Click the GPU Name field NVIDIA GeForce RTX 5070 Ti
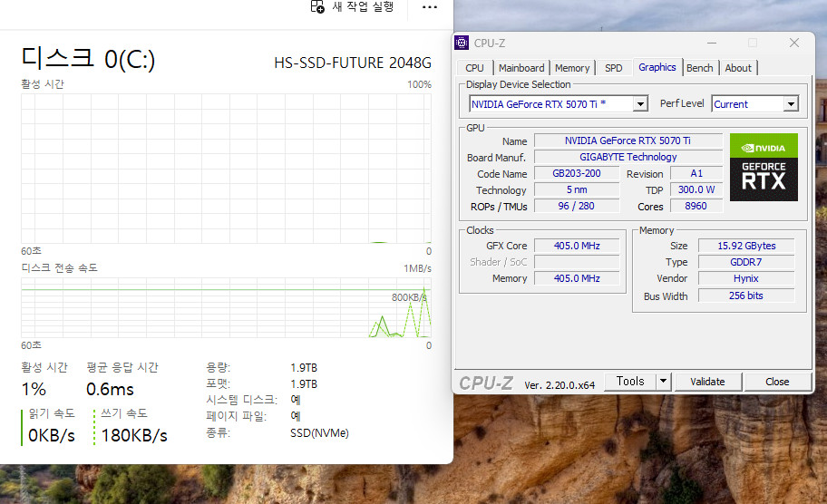This screenshot has height=504, width=827. [628, 141]
